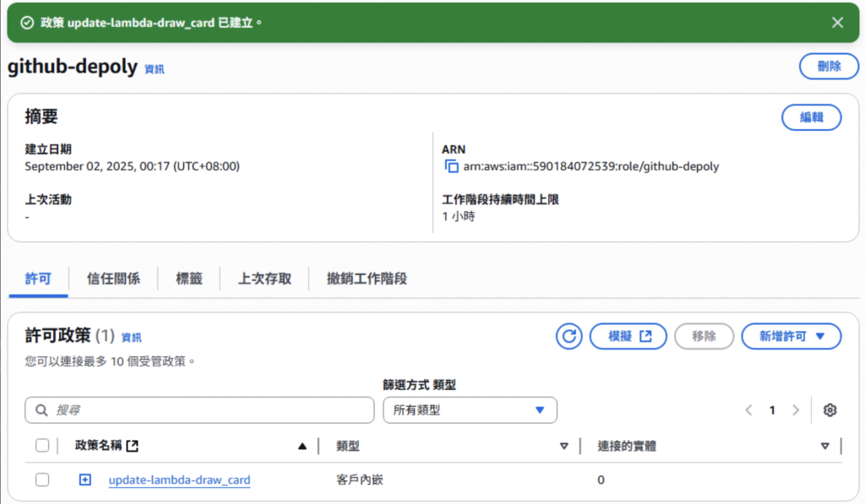Select all policies header checkbox
Viewport: 865px width, 504px height.
click(x=42, y=446)
